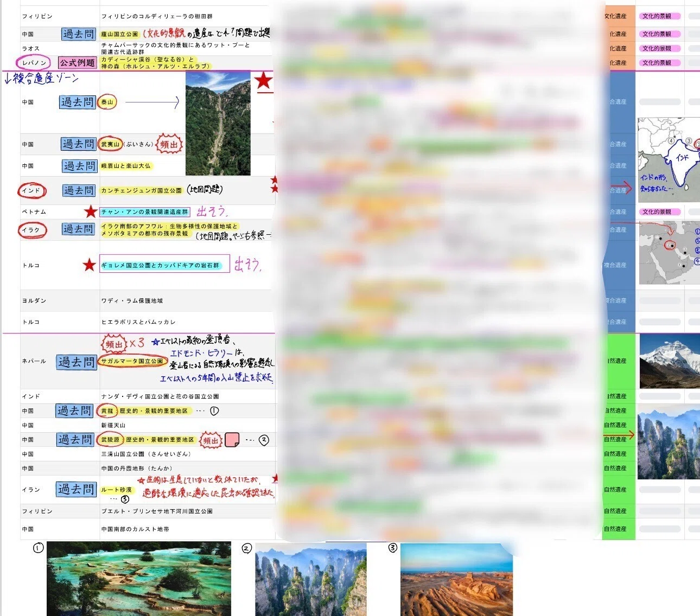The width and height of the screenshot is (700, 616).
Task: Select cell ルート砂漠
Action: click(117, 489)
